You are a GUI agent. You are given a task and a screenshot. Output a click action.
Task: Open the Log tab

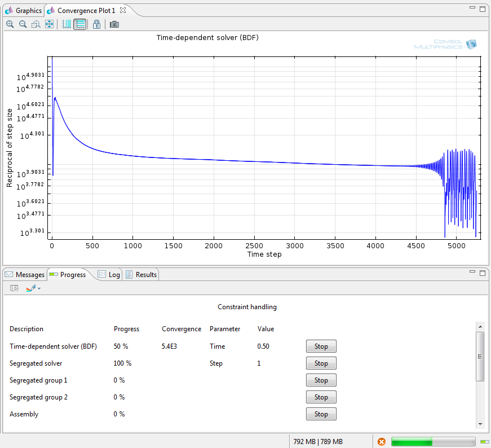[109, 275]
